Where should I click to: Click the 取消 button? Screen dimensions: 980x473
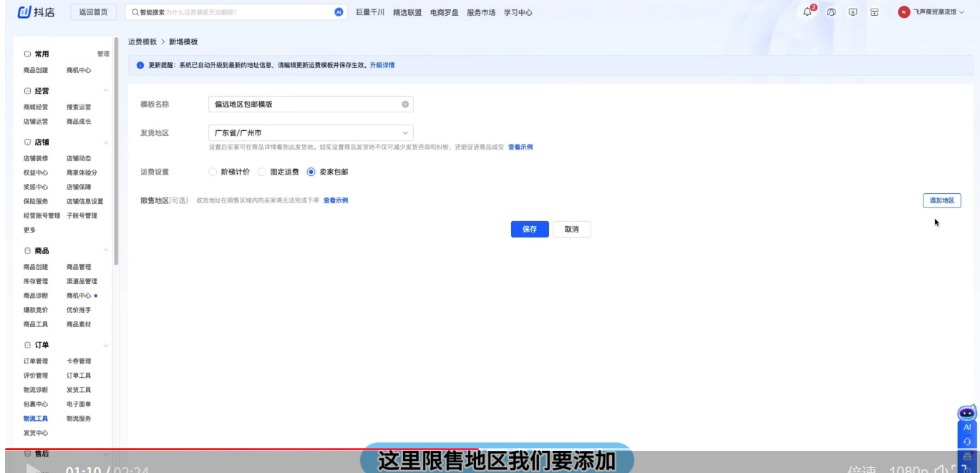(x=572, y=229)
